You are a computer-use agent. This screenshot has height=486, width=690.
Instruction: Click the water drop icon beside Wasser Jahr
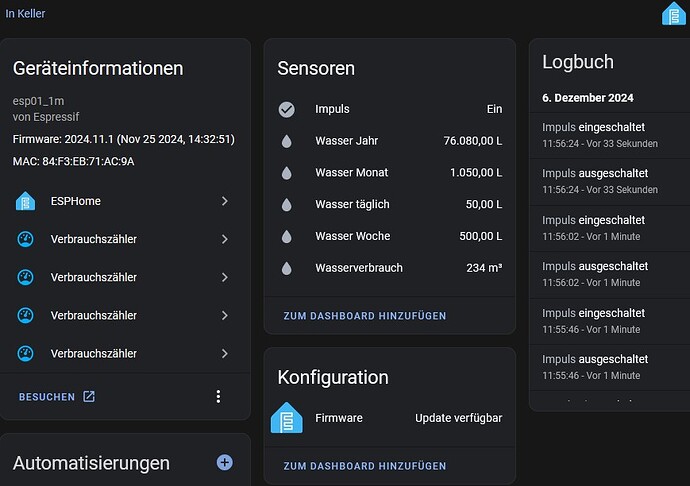pos(286,141)
